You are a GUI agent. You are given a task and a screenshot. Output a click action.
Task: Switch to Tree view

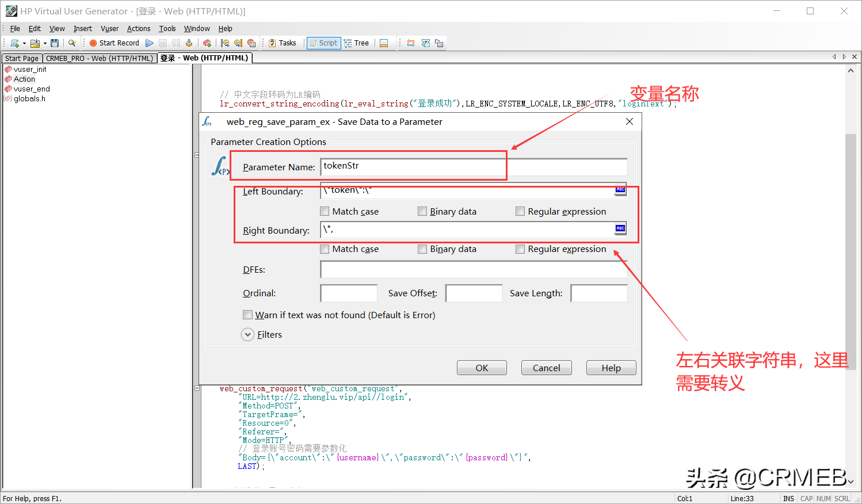coord(356,43)
